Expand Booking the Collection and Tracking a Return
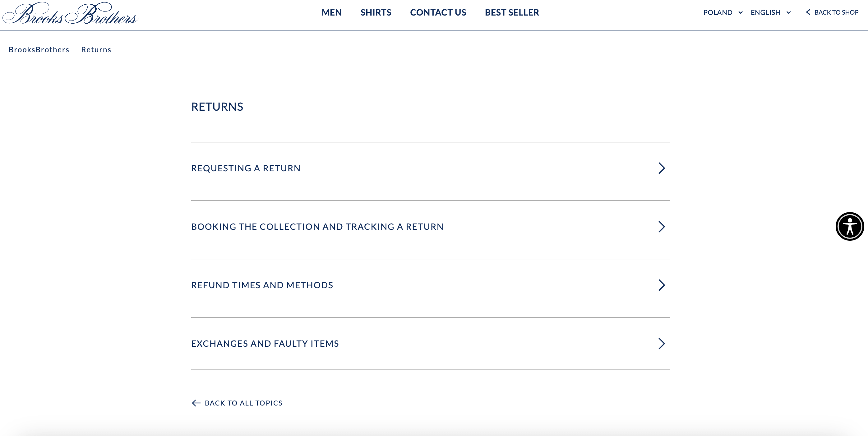Viewport: 868px width, 436px height. [430, 227]
